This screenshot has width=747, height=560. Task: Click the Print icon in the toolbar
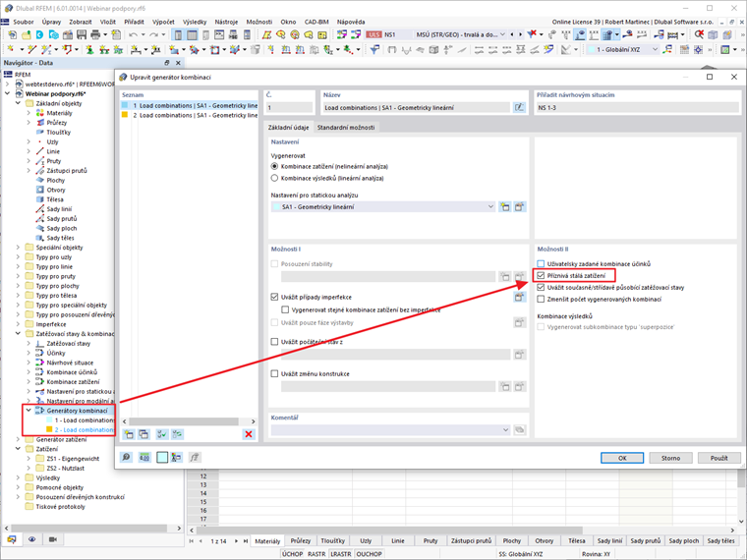pos(95,34)
